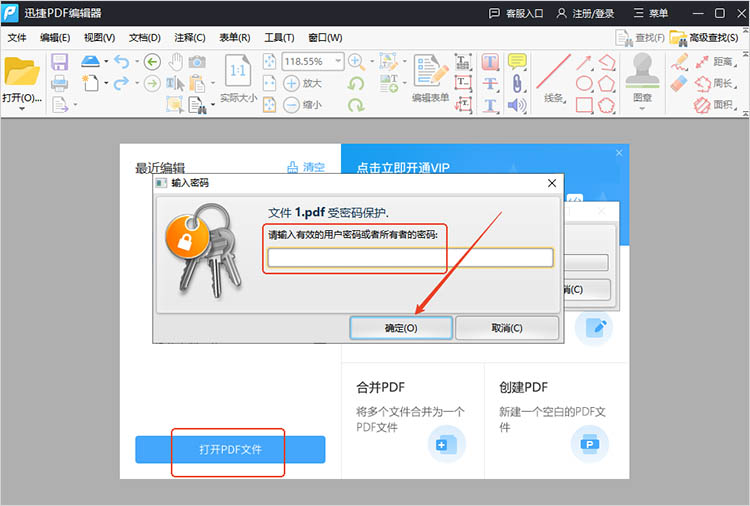
Task: Select the rectangle shape tool
Action: point(584,105)
